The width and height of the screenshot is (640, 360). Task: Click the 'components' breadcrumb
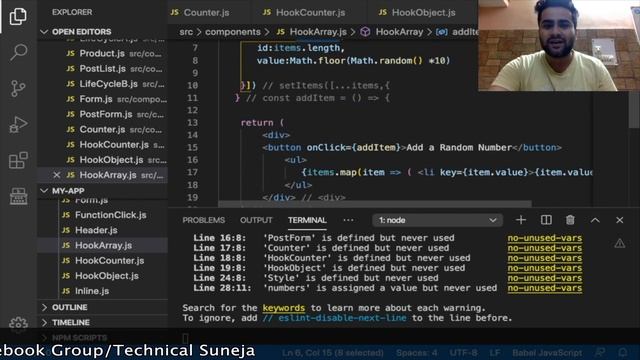233,32
